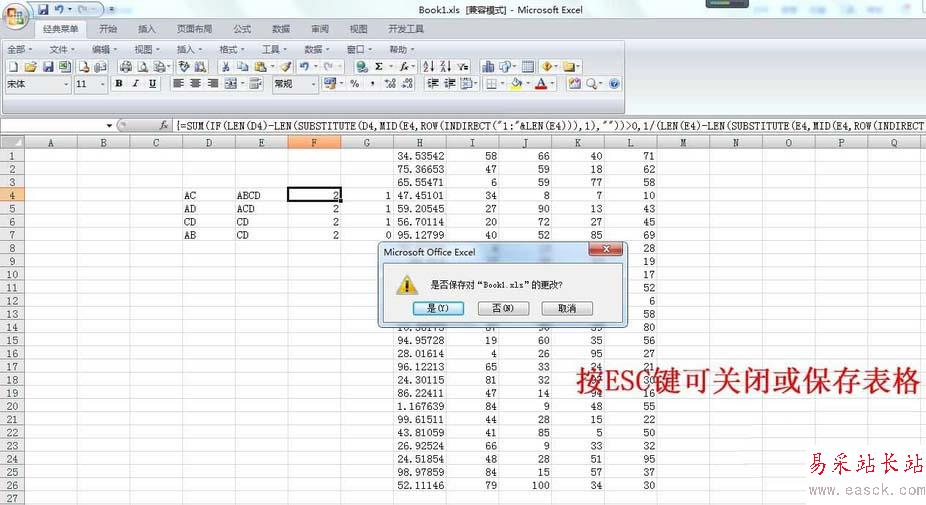Click the Open folder icon in toolbar
The image size is (926, 505).
click(x=30, y=67)
